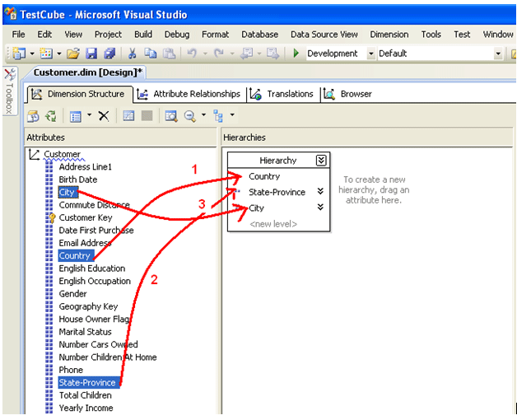
Task: Select the Birth Date attribute
Action: click(x=78, y=180)
